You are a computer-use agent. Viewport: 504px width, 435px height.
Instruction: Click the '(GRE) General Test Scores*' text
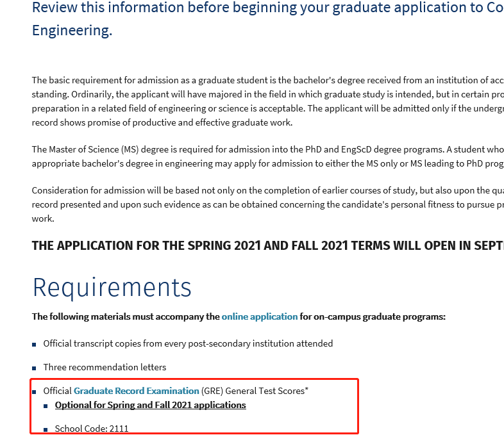(x=255, y=391)
